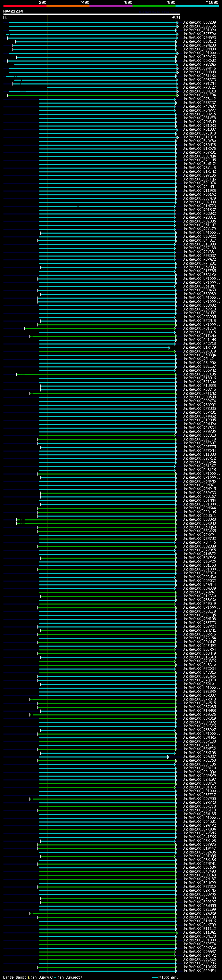
Task: Select hit label UniRef100_P31164
Action: (199, 76)
